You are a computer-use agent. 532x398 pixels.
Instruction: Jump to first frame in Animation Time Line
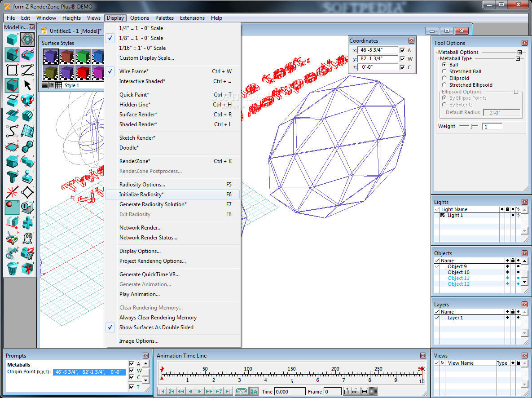click(162, 391)
